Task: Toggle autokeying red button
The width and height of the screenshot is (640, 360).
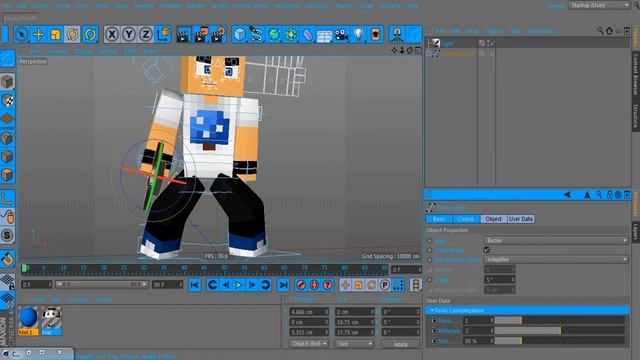Action: (314, 285)
